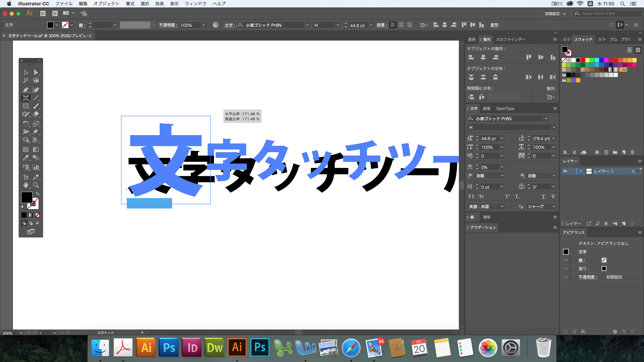Select the Type tool icon
The height and width of the screenshot is (362, 644).
[25, 97]
